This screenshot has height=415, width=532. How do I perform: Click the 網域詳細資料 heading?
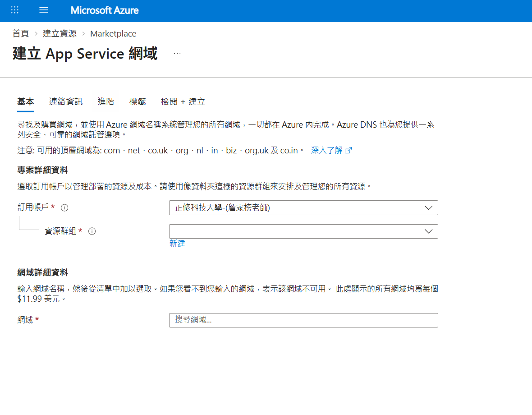(x=43, y=272)
